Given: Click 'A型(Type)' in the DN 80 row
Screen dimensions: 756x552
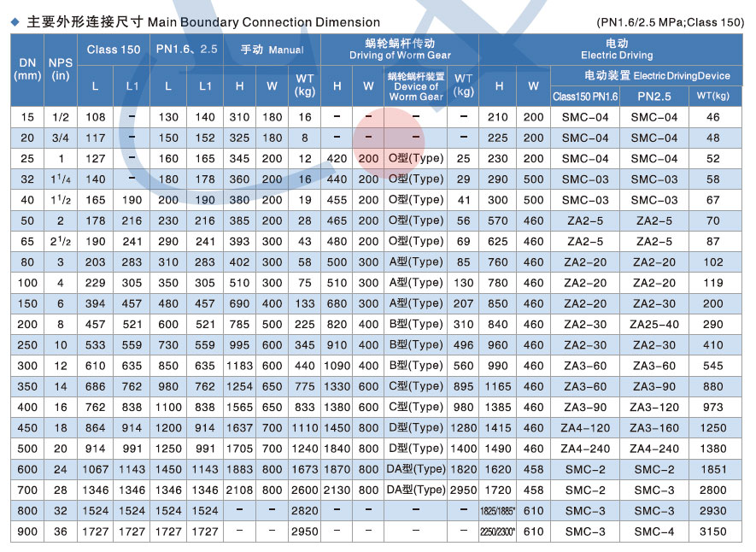Looking at the screenshot, I should click(416, 262).
